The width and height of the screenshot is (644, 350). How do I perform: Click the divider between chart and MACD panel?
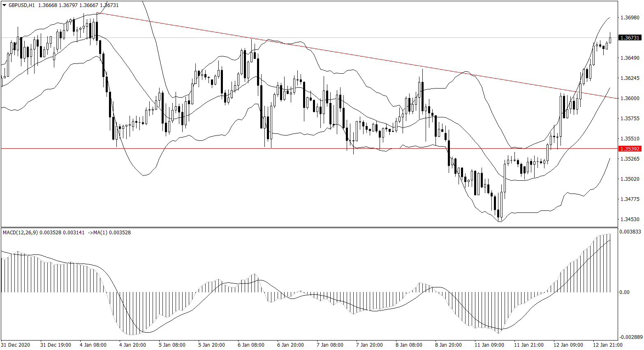[x=308, y=227]
